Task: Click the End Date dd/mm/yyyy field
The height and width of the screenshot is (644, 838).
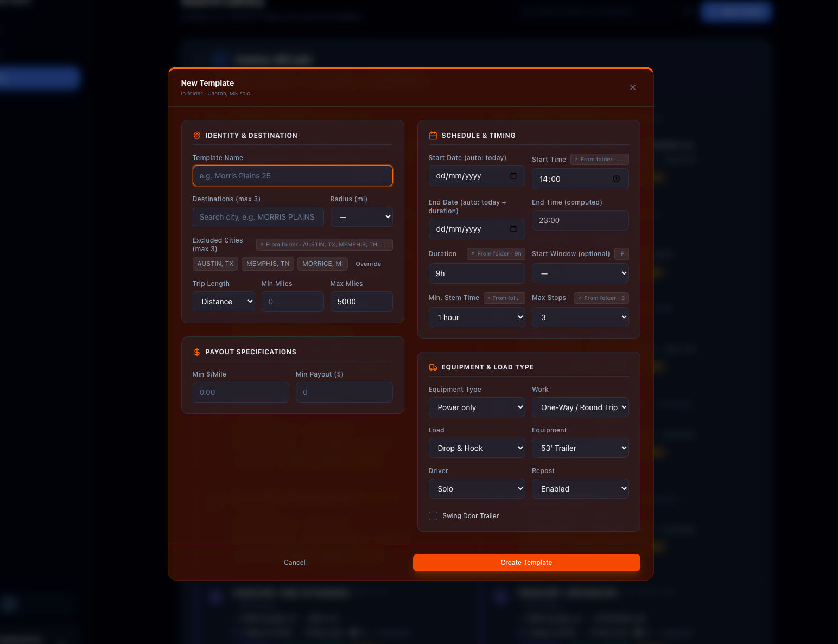Action: point(477,229)
